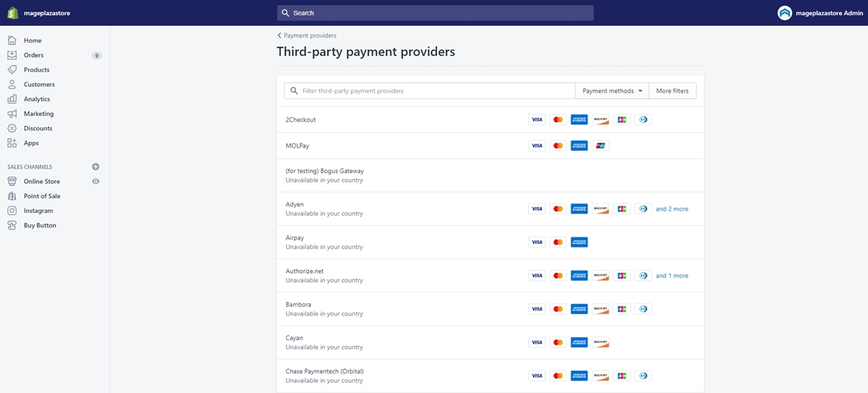868x393 pixels.
Task: Click the Shopify bag logo icon
Action: click(x=12, y=13)
